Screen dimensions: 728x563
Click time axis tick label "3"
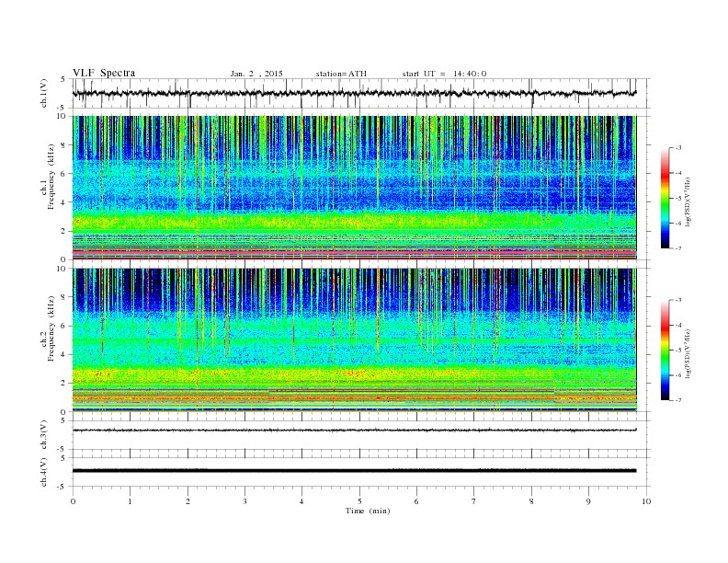[x=245, y=501]
